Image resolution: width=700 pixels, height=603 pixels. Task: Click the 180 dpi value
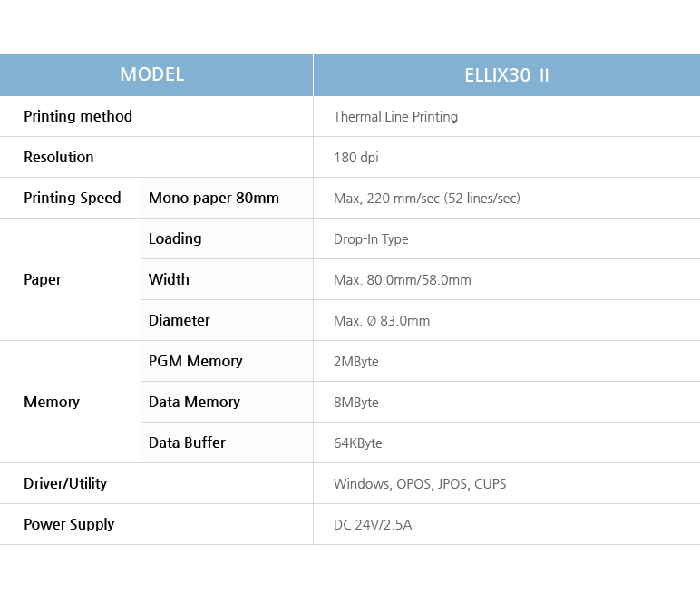coord(356,158)
